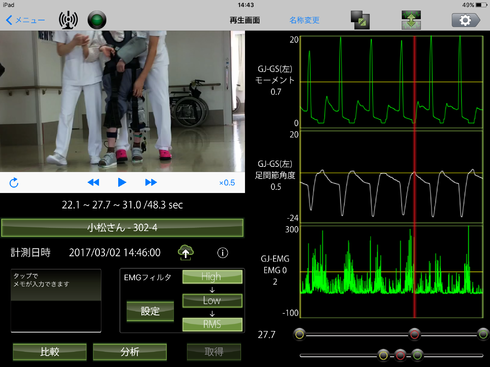Tap the GJ-EMG EMG 0 graph
The height and width of the screenshot is (367, 490).
pos(392,272)
